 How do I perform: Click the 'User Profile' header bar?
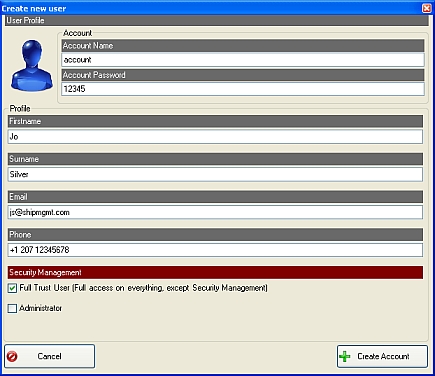217,20
